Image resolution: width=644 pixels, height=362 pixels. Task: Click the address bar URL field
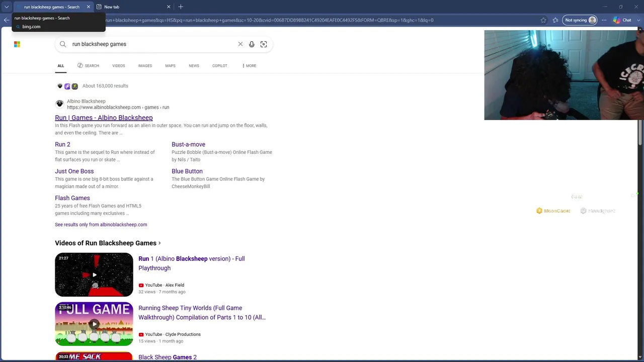click(322, 20)
